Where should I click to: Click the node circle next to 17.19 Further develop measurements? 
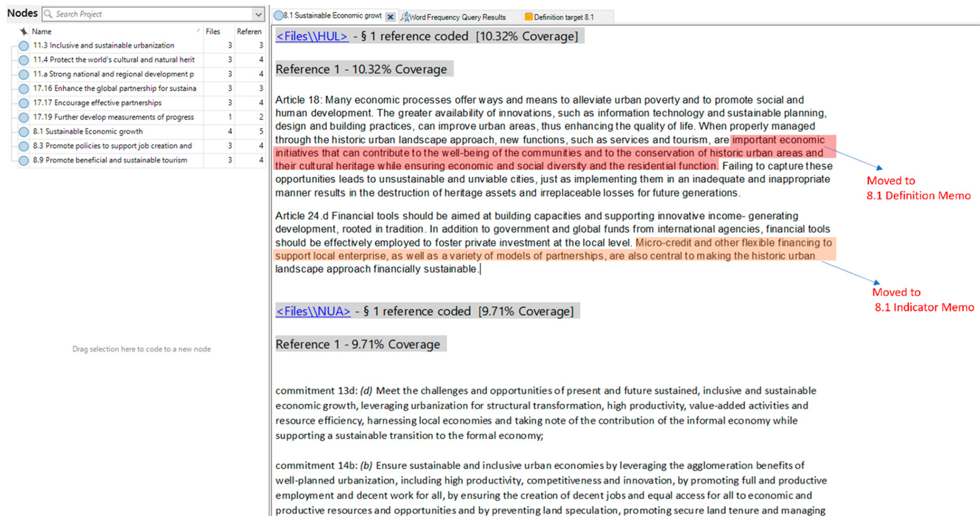click(x=24, y=117)
